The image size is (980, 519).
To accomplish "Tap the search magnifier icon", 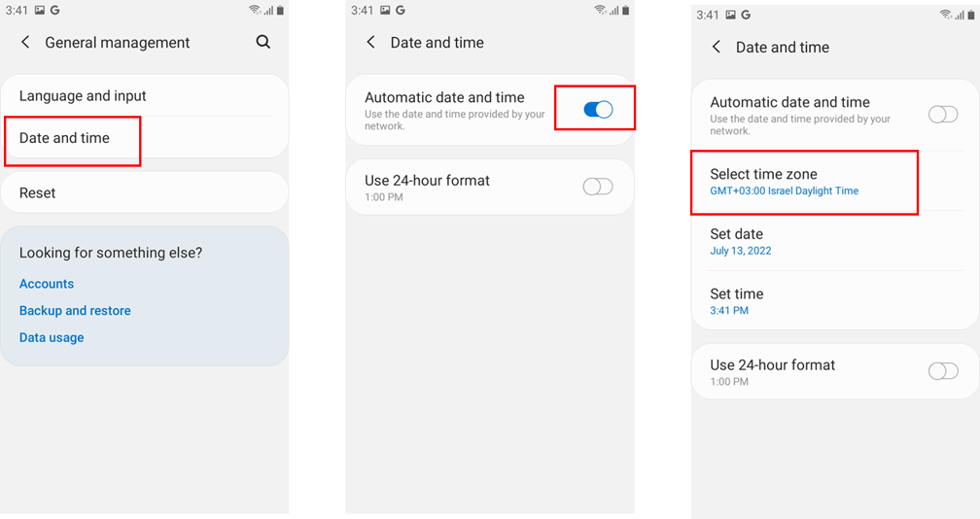I will (x=263, y=43).
